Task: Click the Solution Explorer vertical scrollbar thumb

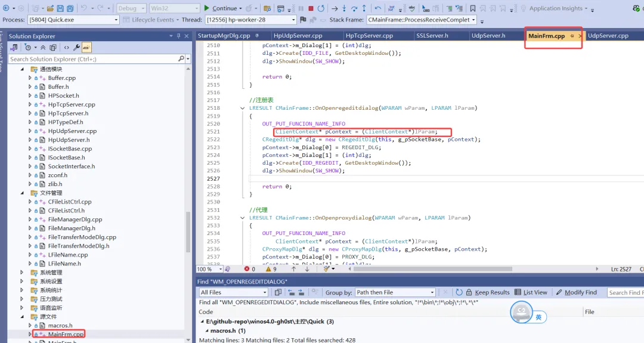Action: click(x=188, y=232)
